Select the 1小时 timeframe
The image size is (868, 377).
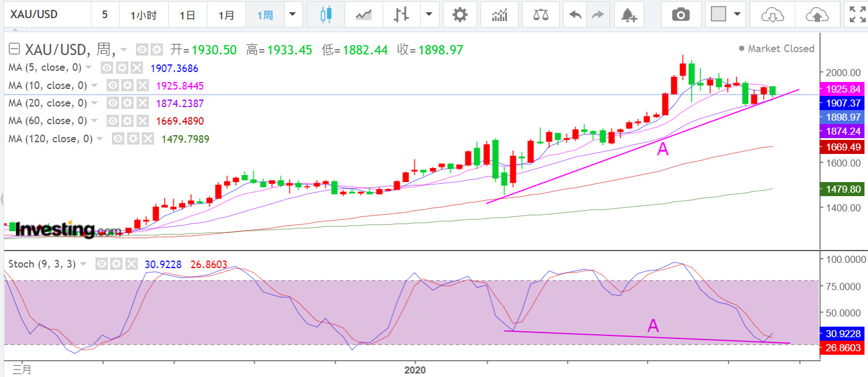pyautogui.click(x=144, y=15)
